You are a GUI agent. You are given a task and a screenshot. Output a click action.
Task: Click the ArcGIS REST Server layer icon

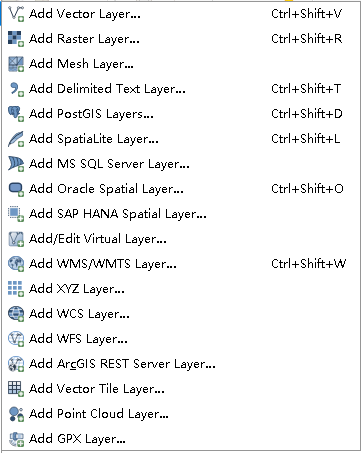click(16, 364)
